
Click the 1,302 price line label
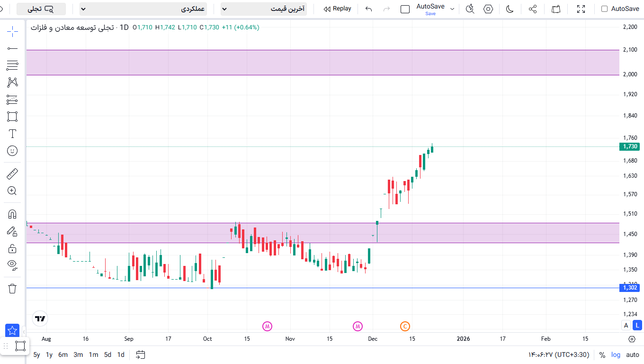(x=630, y=288)
